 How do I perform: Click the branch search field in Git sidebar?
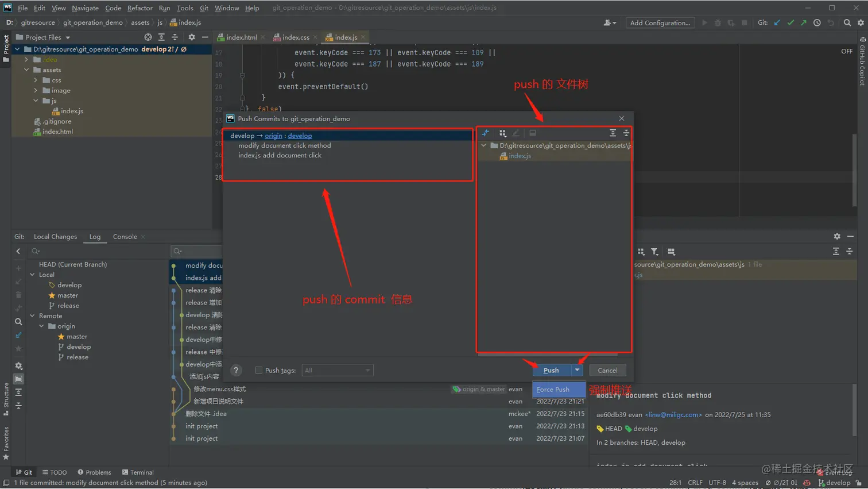(x=98, y=251)
